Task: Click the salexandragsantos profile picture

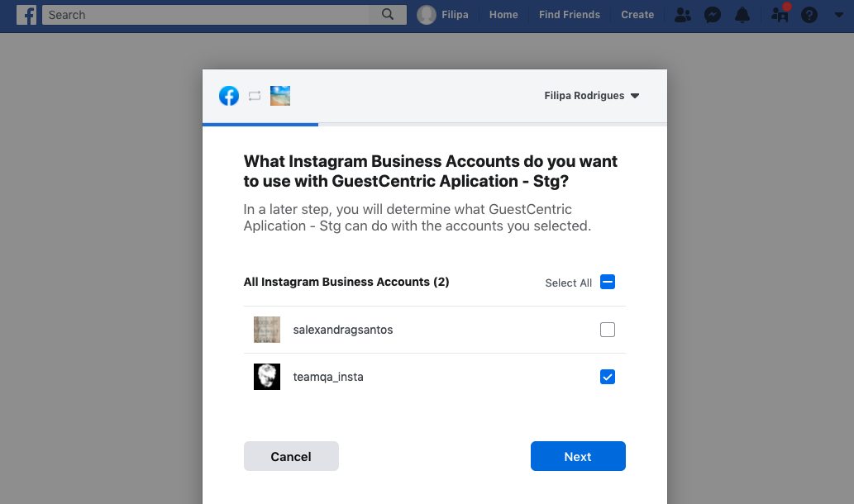Action: point(267,330)
